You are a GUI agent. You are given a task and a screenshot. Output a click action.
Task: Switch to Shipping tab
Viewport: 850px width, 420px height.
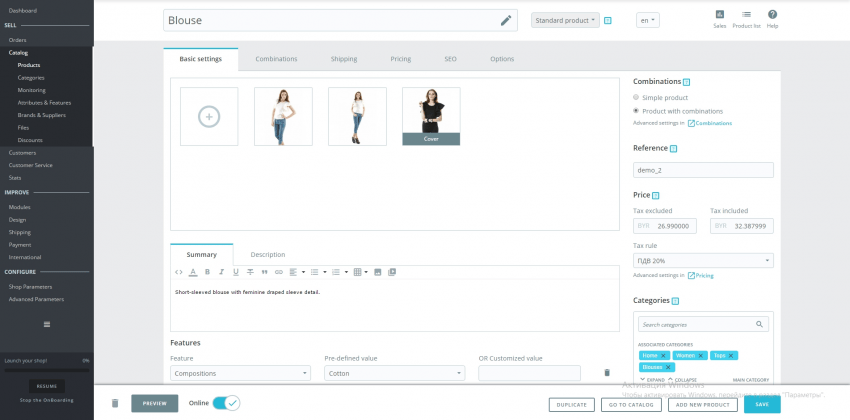pos(344,59)
